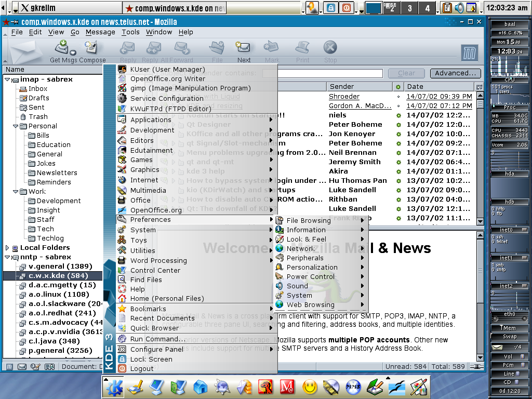Viewport: 532px width, 399px height.
Task: Select the Trash folder
Action: 38,117
